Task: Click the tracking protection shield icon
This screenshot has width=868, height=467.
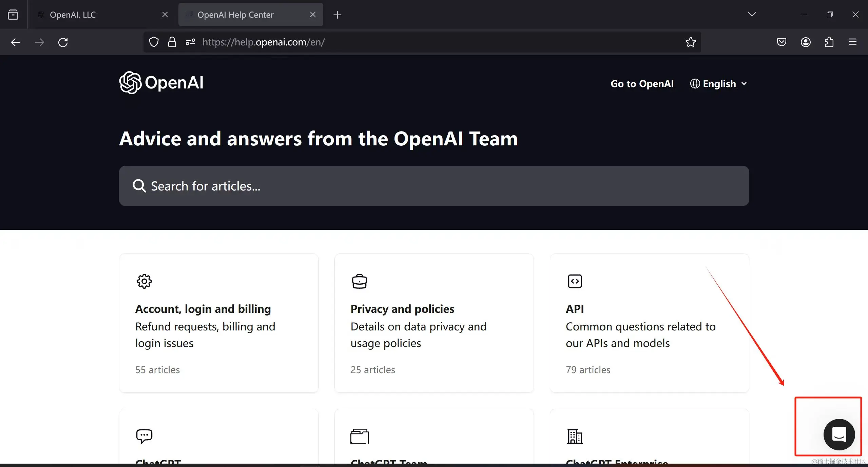Action: (154, 42)
